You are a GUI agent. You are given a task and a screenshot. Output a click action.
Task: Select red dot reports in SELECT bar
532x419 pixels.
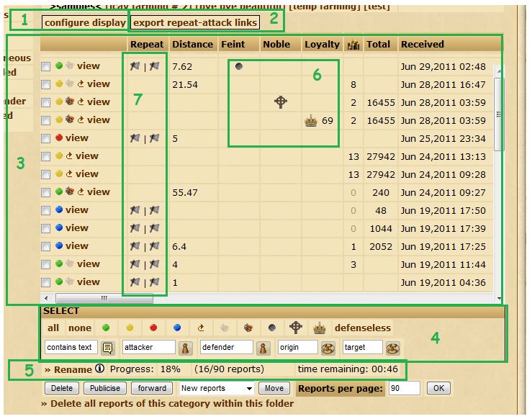pyautogui.click(x=153, y=328)
